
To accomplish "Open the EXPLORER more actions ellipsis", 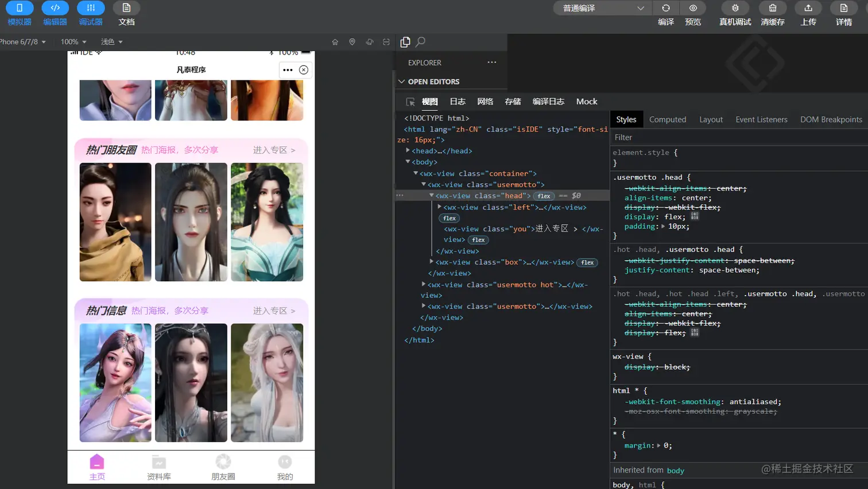I will 492,63.
